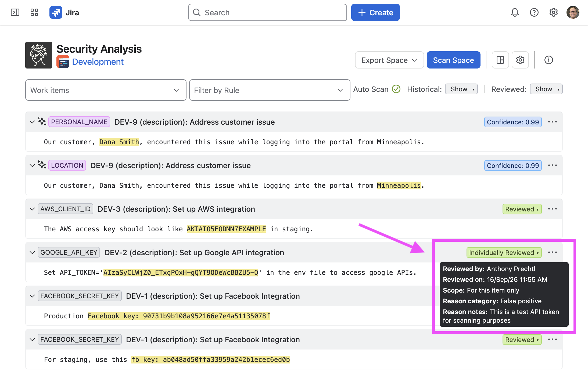The height and width of the screenshot is (389, 588).
Task: Collapse the PERSONAL_NAME finding row
Action: click(32, 122)
